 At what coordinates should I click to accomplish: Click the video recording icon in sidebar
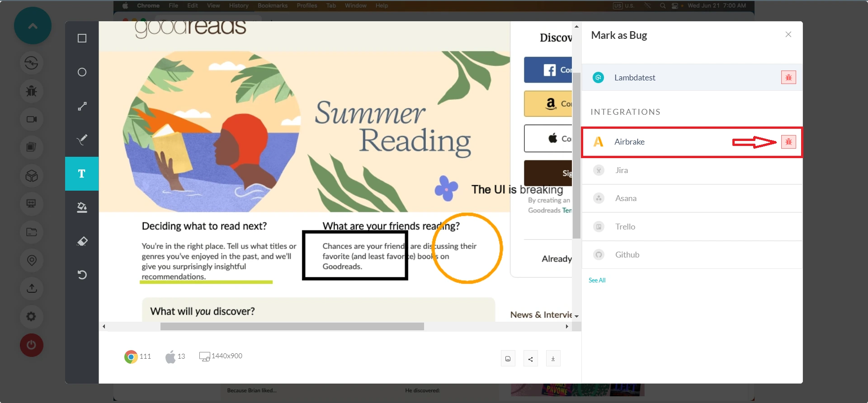(32, 119)
